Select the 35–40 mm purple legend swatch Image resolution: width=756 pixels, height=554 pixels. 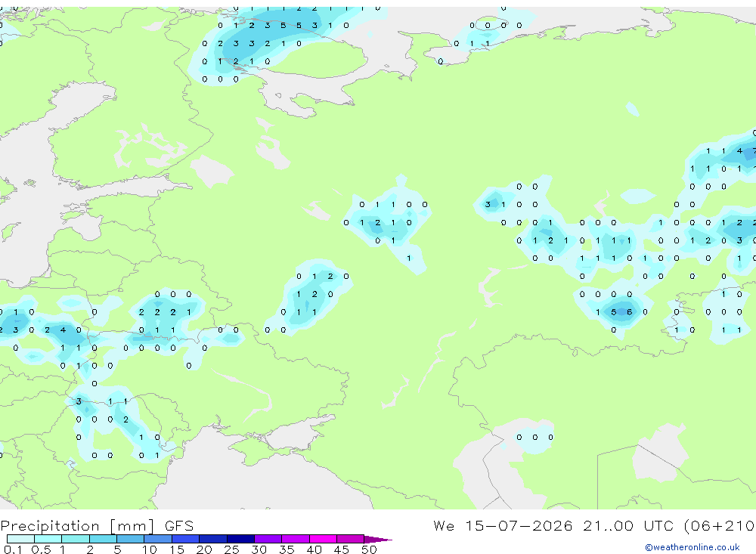point(296,539)
